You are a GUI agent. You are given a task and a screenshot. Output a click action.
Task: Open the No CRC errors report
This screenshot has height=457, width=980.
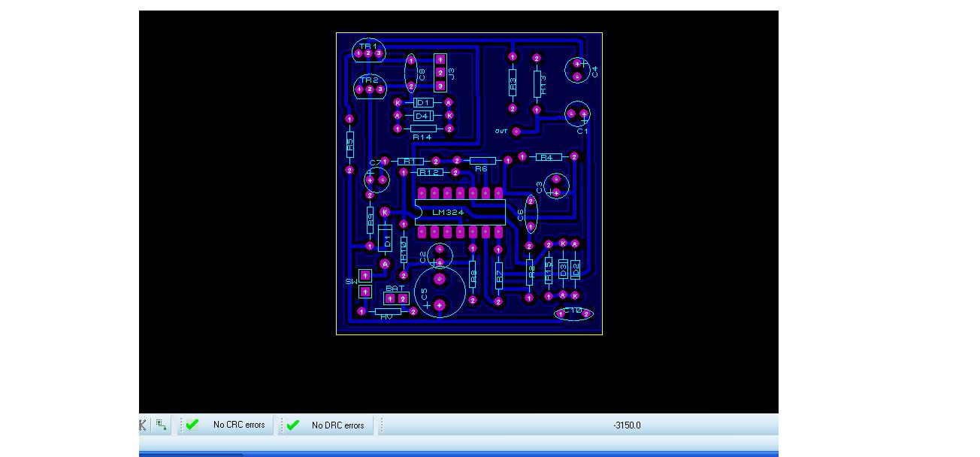click(239, 425)
